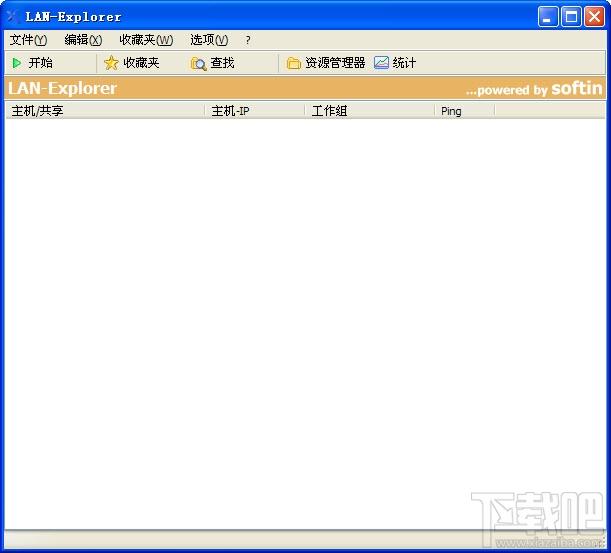Screen dimensions: 611x553
Task: Sort by the Ping column header
Action: [464, 111]
